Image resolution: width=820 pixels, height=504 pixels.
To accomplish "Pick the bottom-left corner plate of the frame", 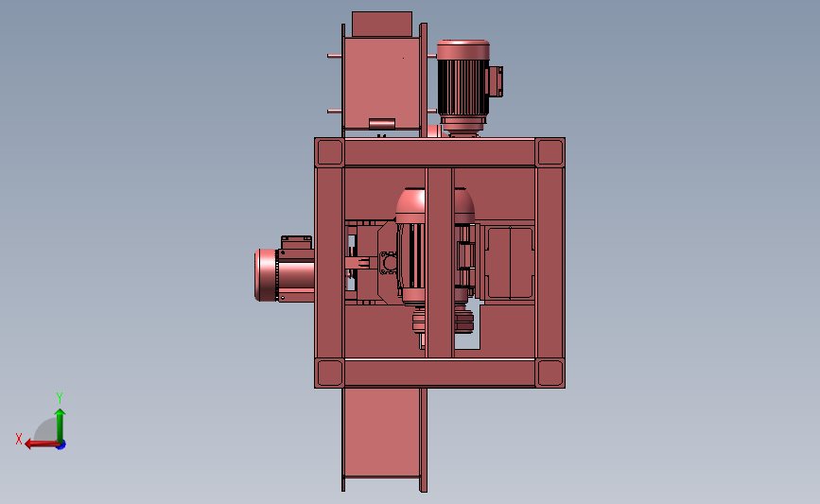I will point(329,374).
